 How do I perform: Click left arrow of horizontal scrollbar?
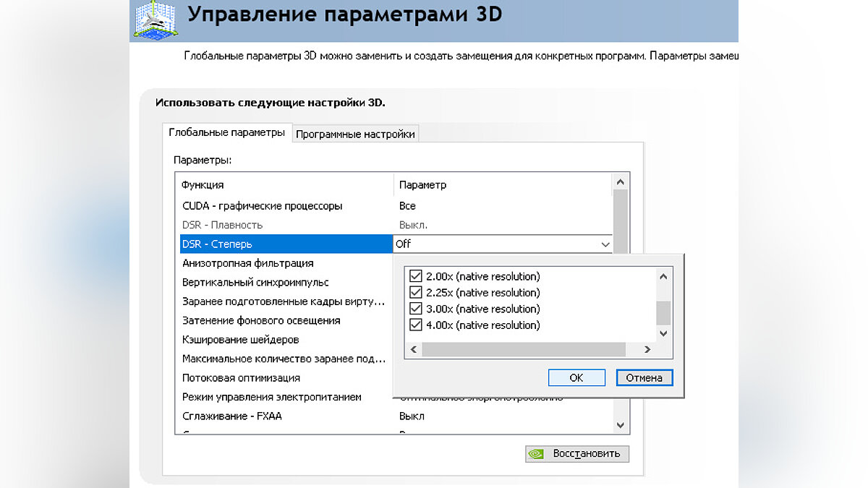point(414,350)
